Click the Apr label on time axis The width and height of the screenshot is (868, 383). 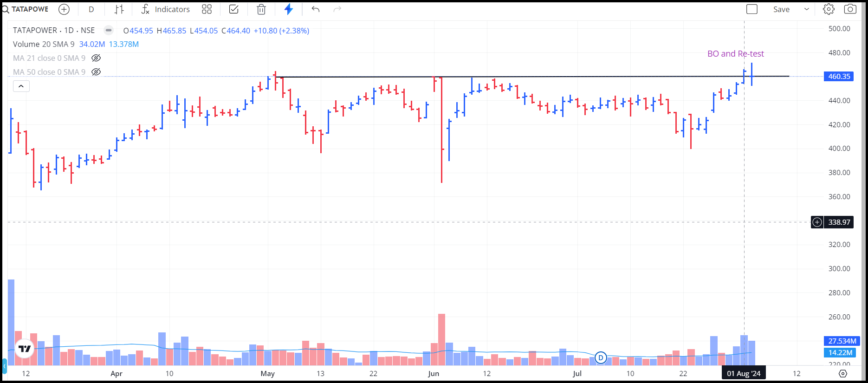[x=117, y=373]
